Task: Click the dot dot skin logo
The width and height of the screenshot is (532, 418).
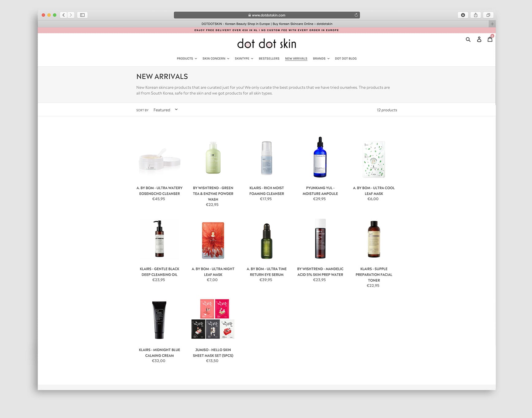Action: tap(267, 44)
